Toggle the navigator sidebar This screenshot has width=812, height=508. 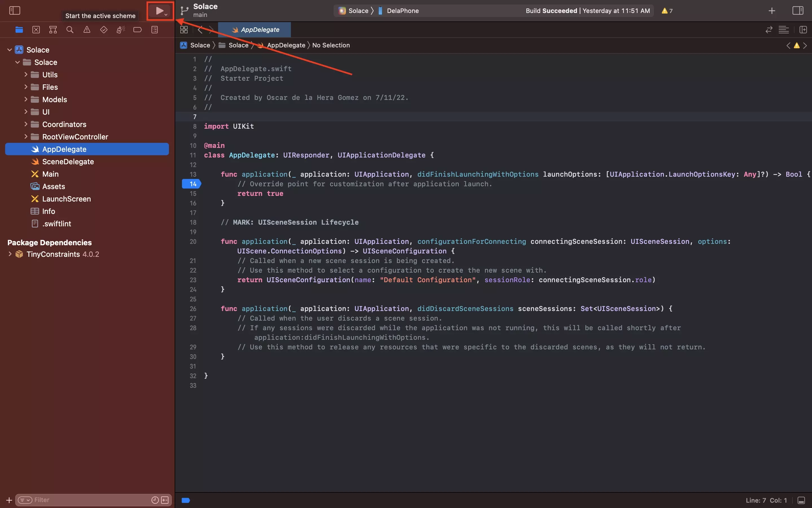(x=14, y=10)
